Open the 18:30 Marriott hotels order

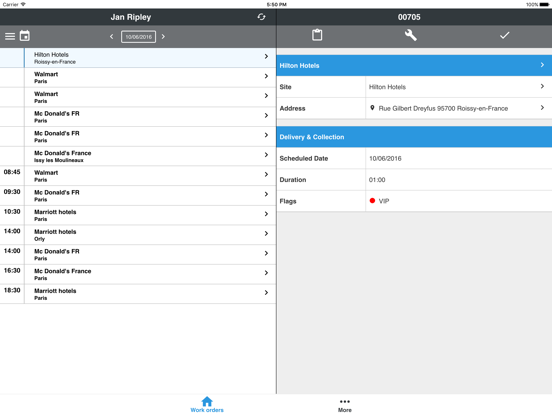[138, 294]
